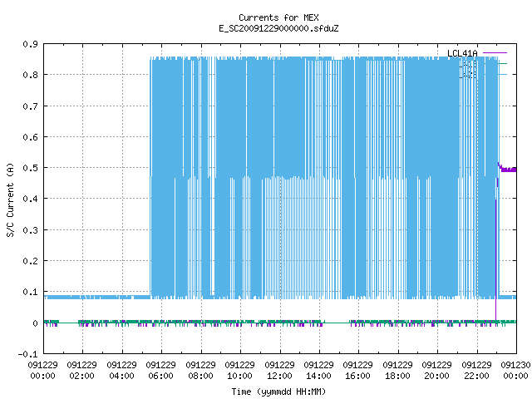Click the y-axis tick label '0.5'

point(30,168)
